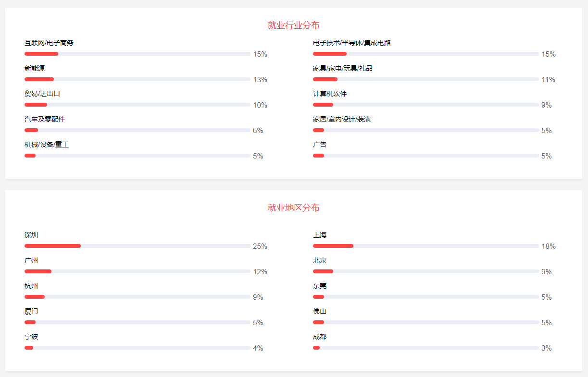The width and height of the screenshot is (588, 377).
Task: Click the 上海 region progress bar
Action: pyautogui.click(x=425, y=246)
